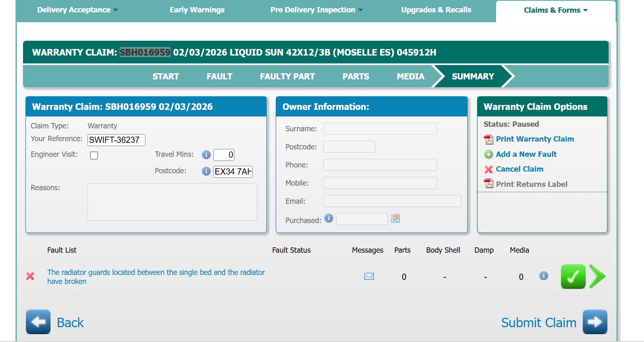
Task: Click the green plus Add a New Fault icon
Action: (489, 154)
